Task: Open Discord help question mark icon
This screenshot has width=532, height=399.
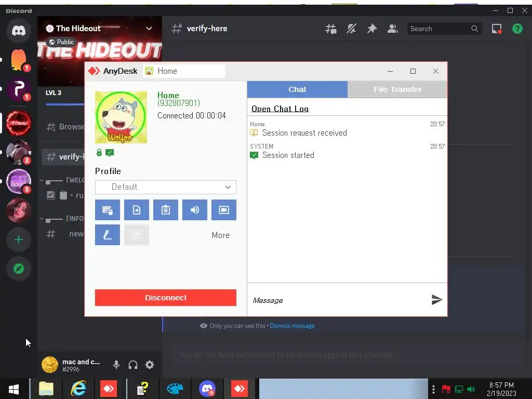Action: [x=517, y=29]
